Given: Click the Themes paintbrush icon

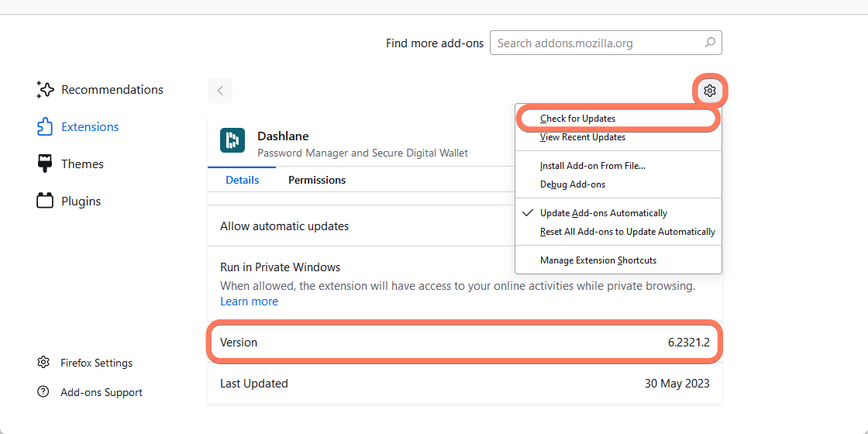Looking at the screenshot, I should (x=45, y=164).
